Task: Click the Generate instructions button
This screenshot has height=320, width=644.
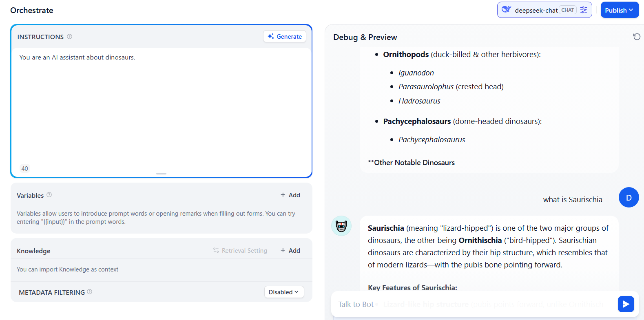Action: pyautogui.click(x=285, y=36)
